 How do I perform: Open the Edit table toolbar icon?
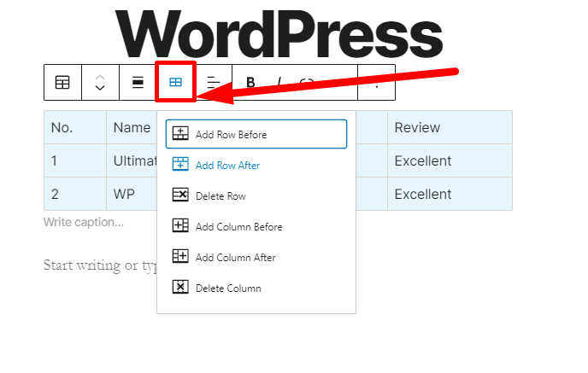tap(175, 82)
